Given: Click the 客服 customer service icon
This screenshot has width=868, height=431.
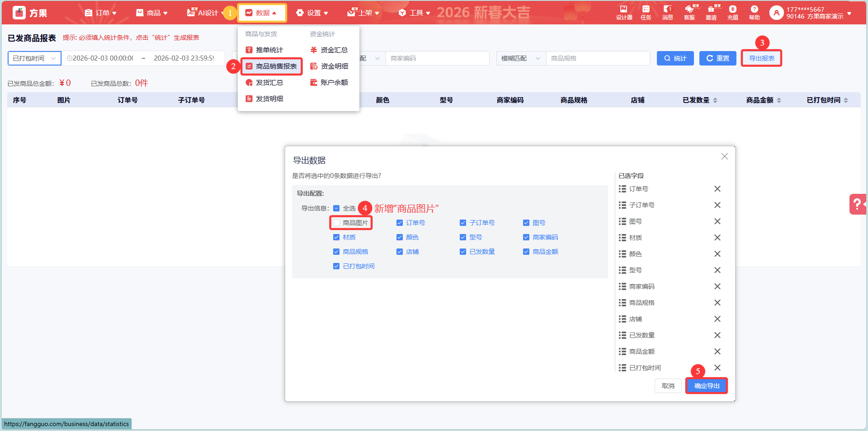Looking at the screenshot, I should point(689,13).
